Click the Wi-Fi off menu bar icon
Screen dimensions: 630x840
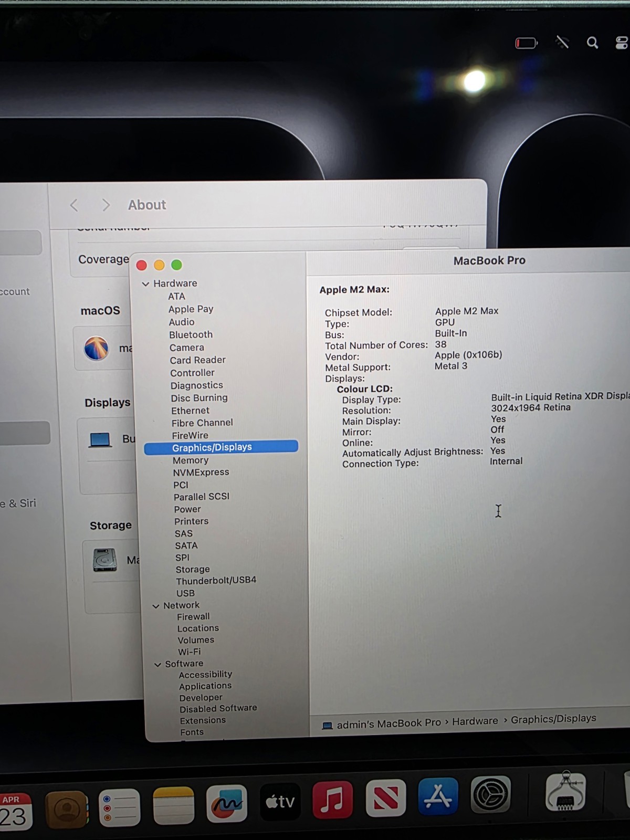click(x=562, y=42)
